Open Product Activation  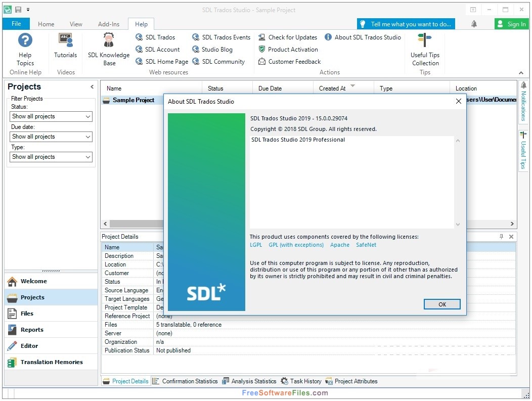click(x=288, y=50)
